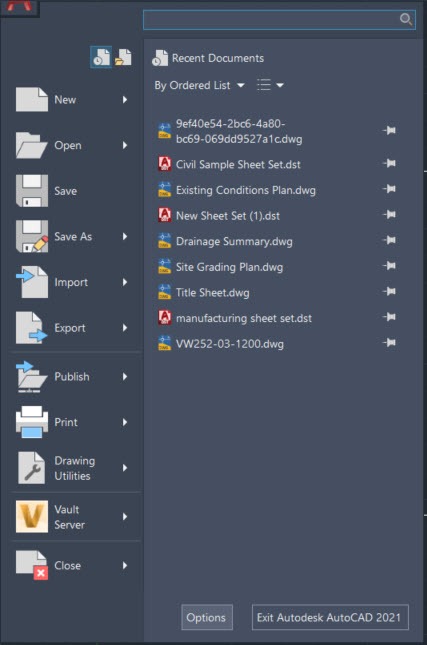Pin Drainage Summary.dwg

coord(389,240)
